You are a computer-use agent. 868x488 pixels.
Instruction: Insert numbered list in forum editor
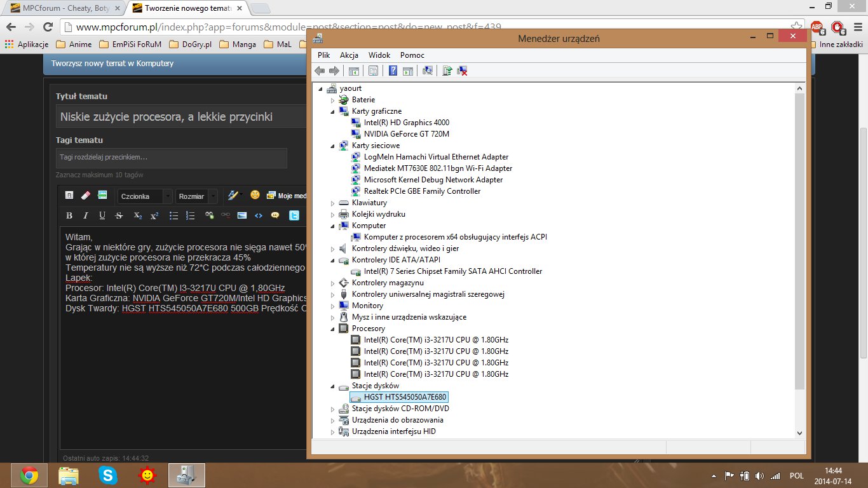pos(190,215)
